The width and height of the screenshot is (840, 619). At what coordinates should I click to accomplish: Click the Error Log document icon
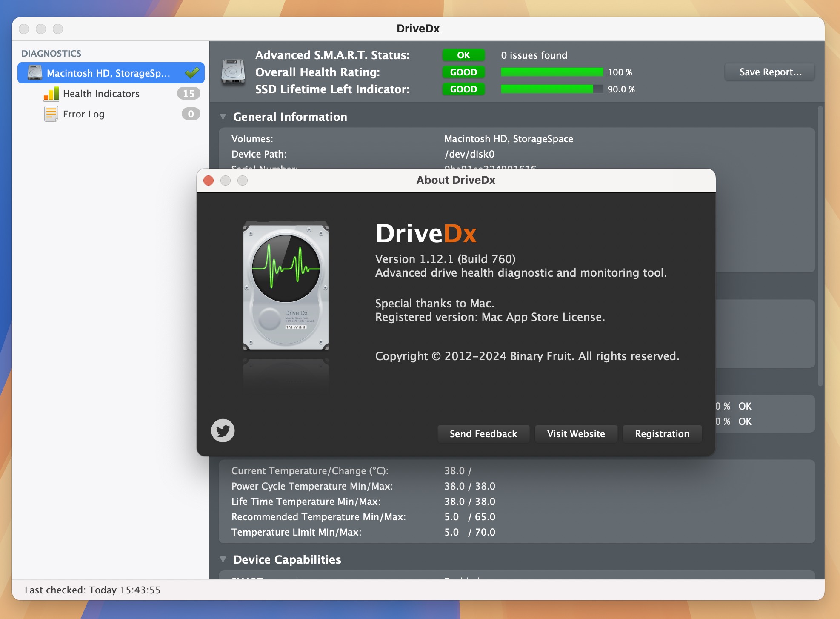click(48, 114)
